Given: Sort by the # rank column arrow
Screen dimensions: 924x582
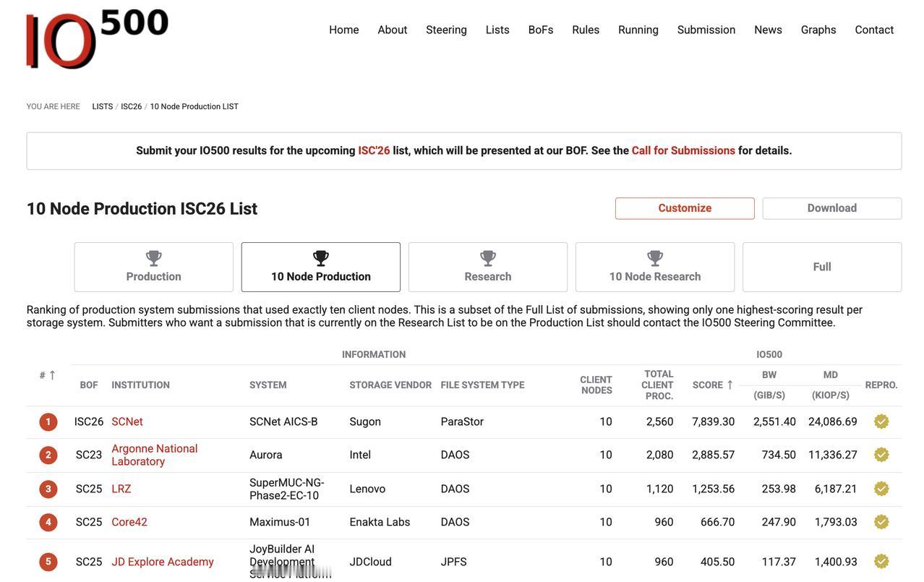Looking at the screenshot, I should tap(52, 375).
